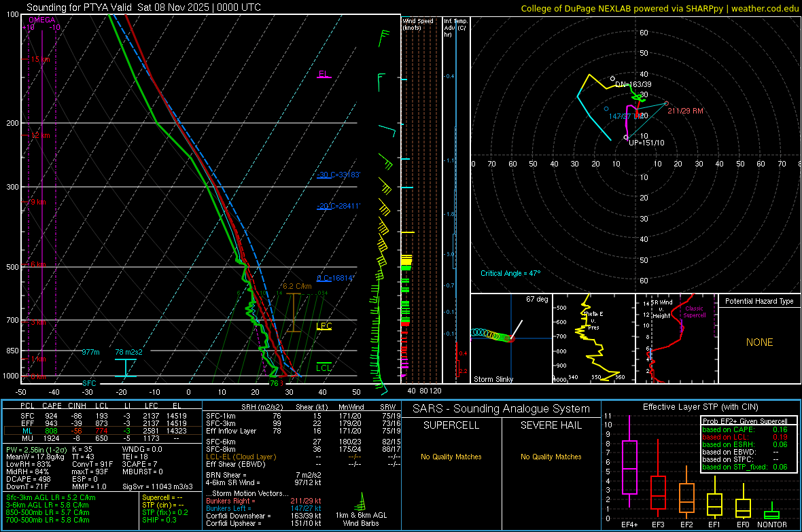Click the 'SHIP = 0.3' value
This screenshot has height=532, width=802.
(159, 520)
